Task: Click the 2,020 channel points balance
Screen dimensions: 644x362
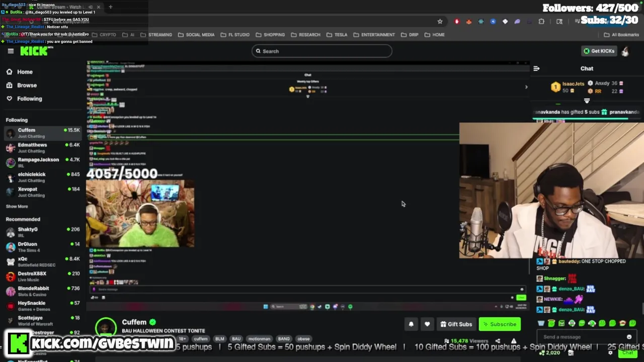Action: [x=549, y=353]
